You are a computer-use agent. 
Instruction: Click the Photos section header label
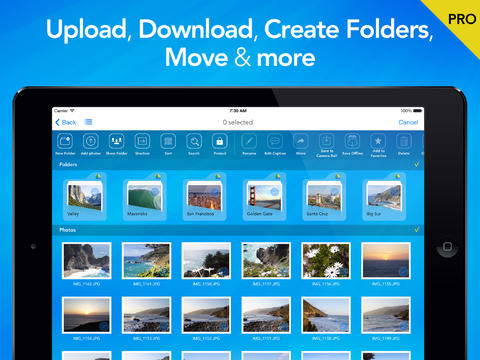coord(67,230)
